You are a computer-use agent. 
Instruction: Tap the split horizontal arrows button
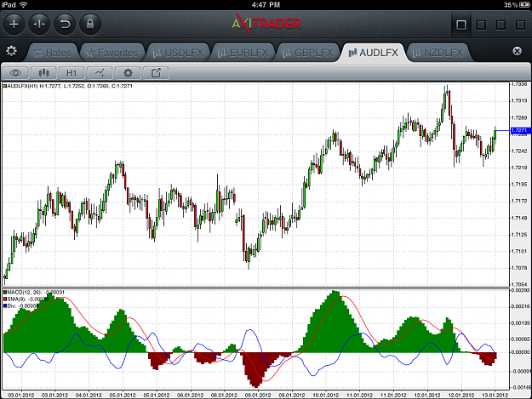tap(39, 25)
